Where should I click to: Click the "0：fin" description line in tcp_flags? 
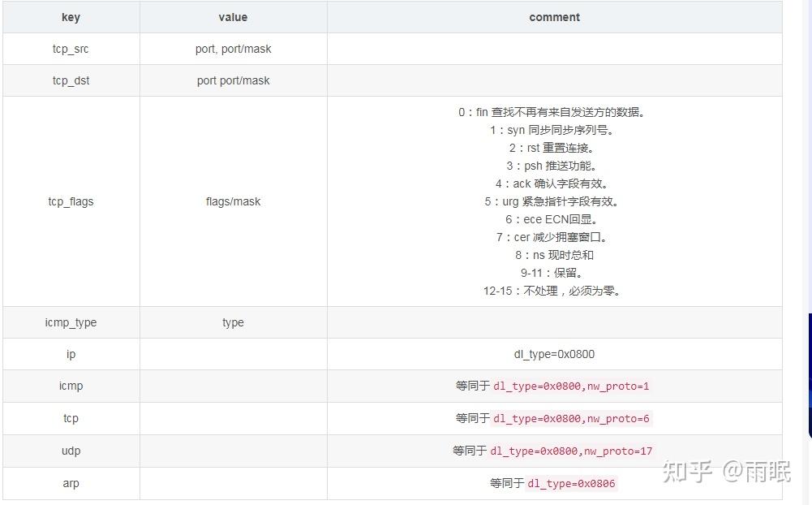pyautogui.click(x=554, y=112)
